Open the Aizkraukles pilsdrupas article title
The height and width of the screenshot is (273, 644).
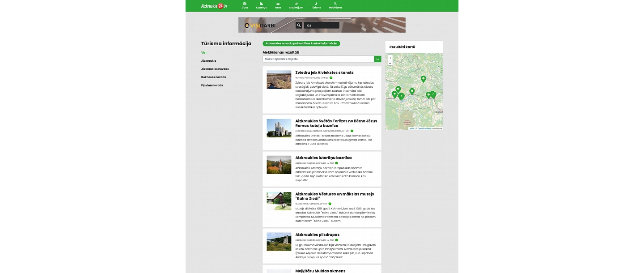pos(317,235)
